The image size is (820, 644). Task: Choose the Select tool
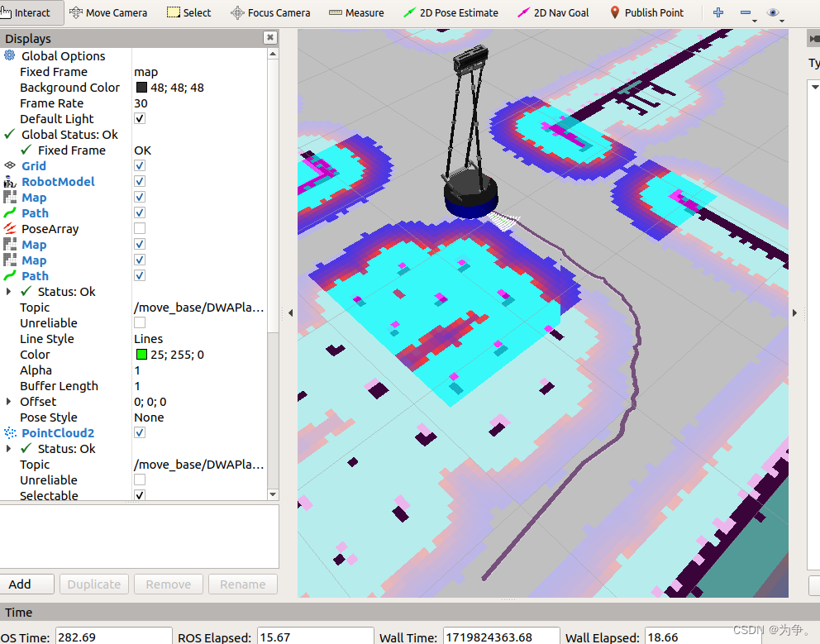click(188, 12)
